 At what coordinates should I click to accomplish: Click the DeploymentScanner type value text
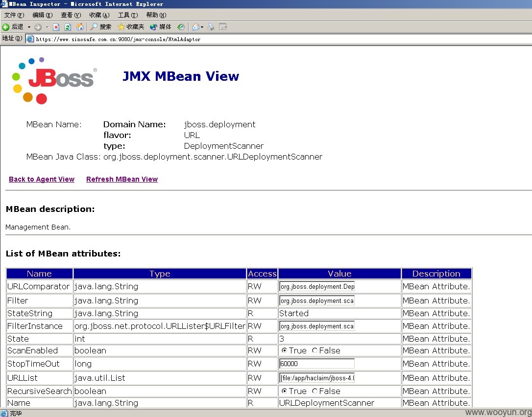[223, 146]
